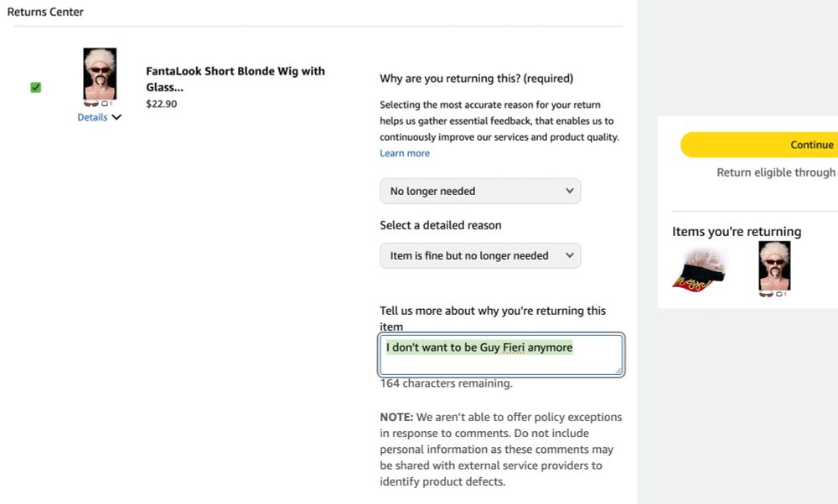Click the wig product image beside the checkbox
This screenshot has height=504, width=838.
100,74
